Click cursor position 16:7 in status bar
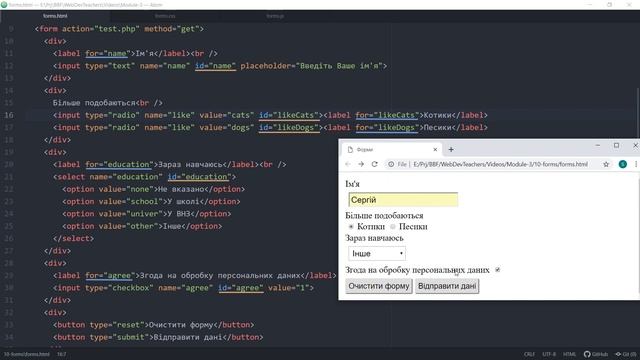This screenshot has height=360, width=640. click(x=62, y=354)
